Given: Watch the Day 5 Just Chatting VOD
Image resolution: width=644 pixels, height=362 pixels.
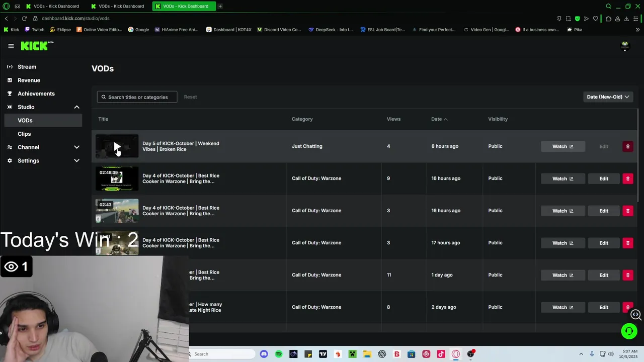Looking at the screenshot, I should (x=562, y=146).
